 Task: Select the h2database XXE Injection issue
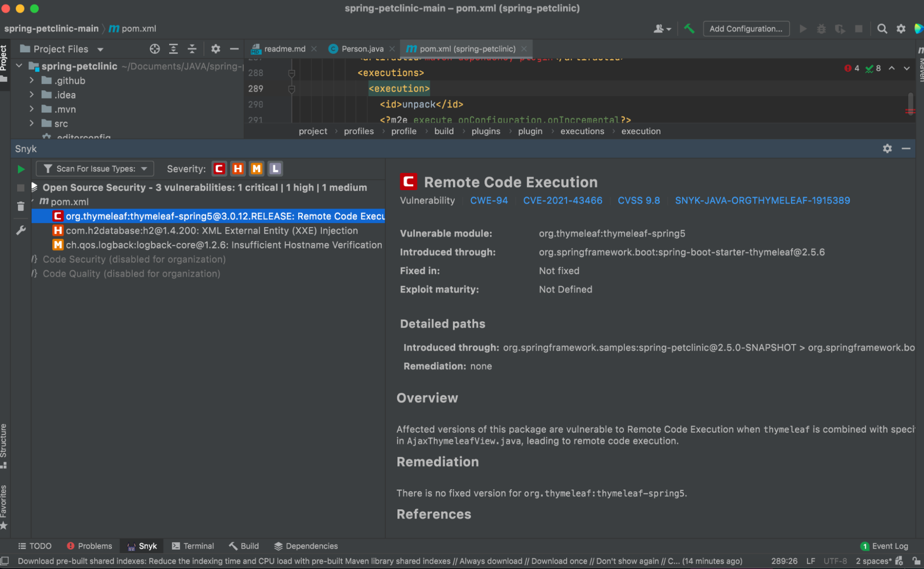[212, 230]
